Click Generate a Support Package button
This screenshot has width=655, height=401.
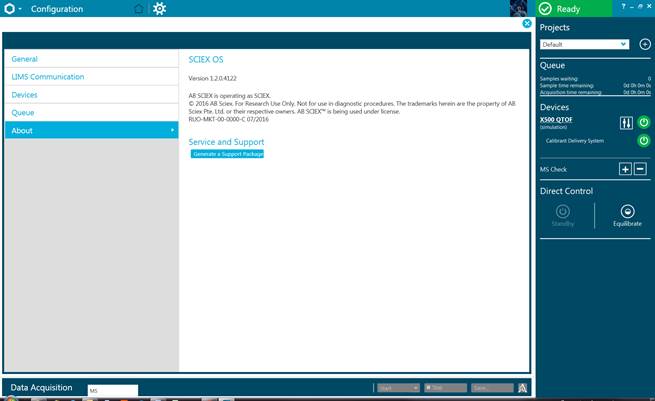[x=227, y=154]
